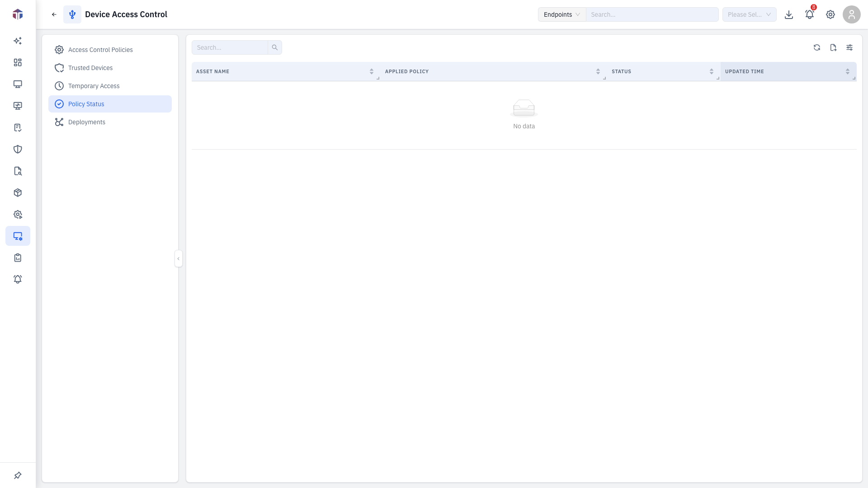This screenshot has height=488, width=868.
Task: Open the monitor sidebar icon
Action: pyautogui.click(x=18, y=84)
